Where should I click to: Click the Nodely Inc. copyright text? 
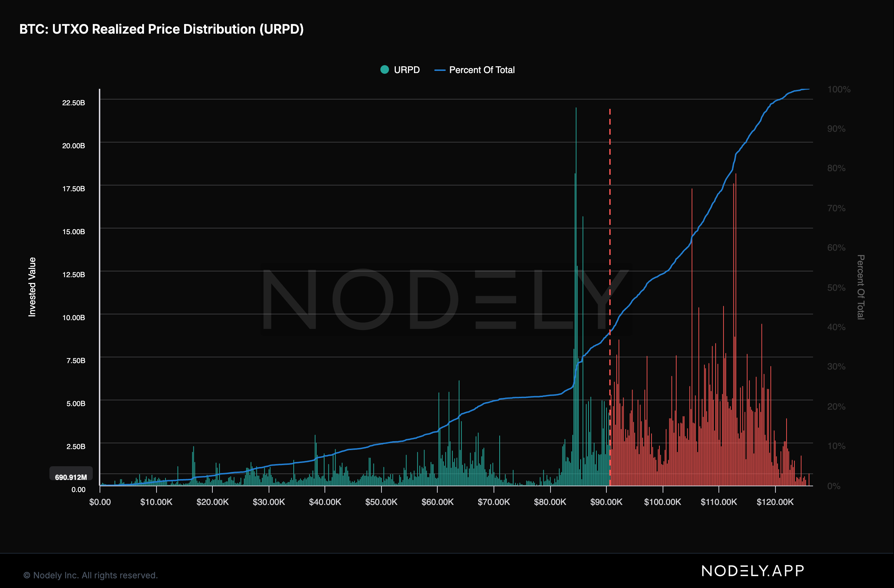coord(91,575)
